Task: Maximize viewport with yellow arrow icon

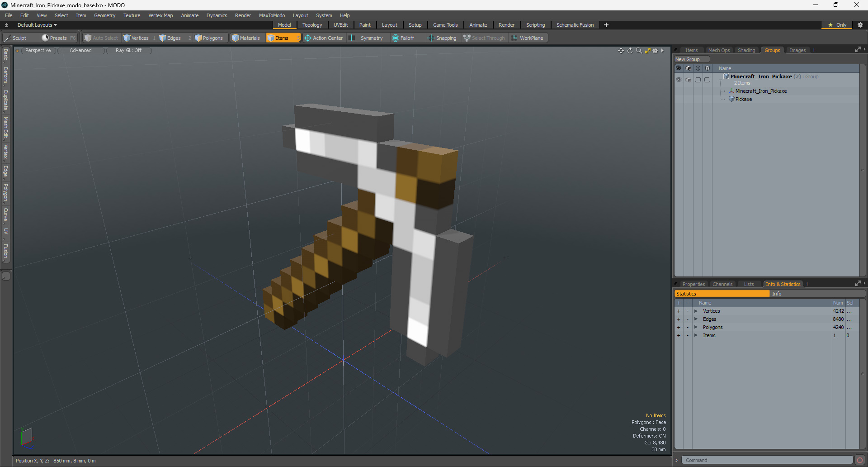Action: 647,51
